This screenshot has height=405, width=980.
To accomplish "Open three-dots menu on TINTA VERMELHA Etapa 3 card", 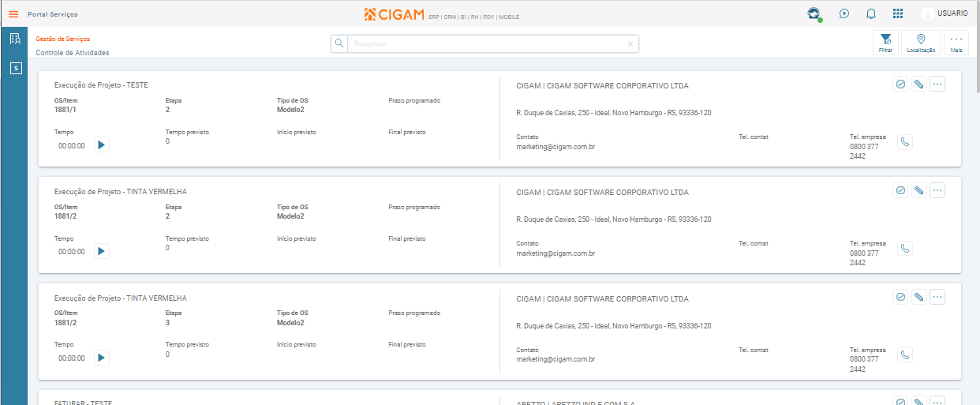I will (x=937, y=297).
